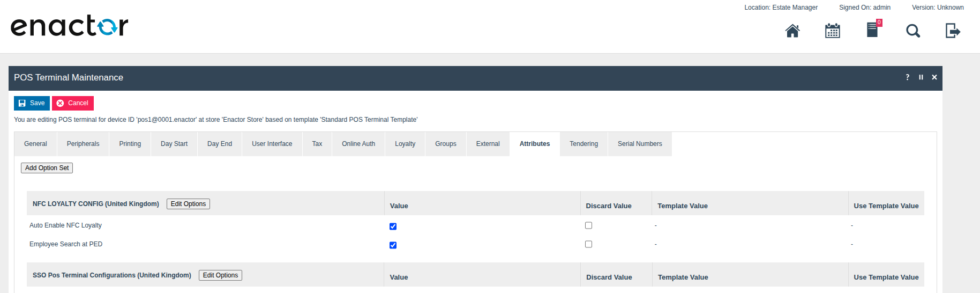
Task: Click 'Version: Unknown' text
Action: (938, 8)
